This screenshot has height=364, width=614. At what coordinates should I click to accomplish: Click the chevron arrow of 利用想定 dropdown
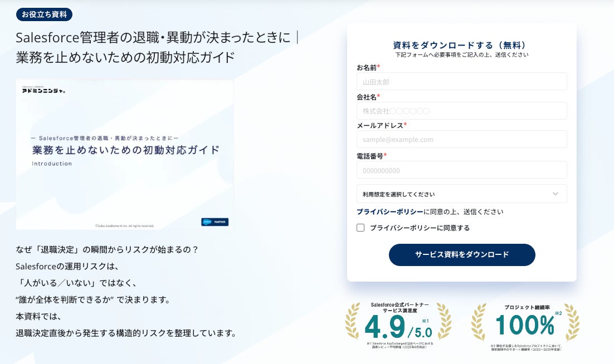click(555, 194)
